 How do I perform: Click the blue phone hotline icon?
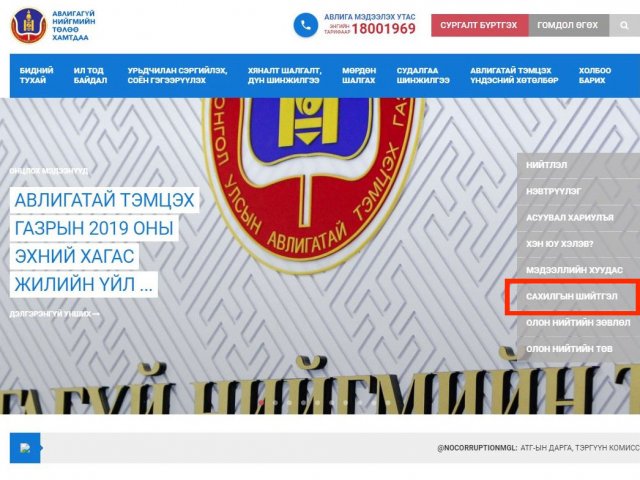pos(306,25)
